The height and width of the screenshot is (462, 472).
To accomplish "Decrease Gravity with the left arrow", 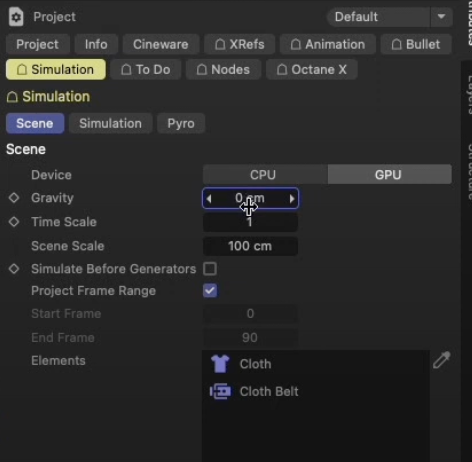I will [209, 199].
